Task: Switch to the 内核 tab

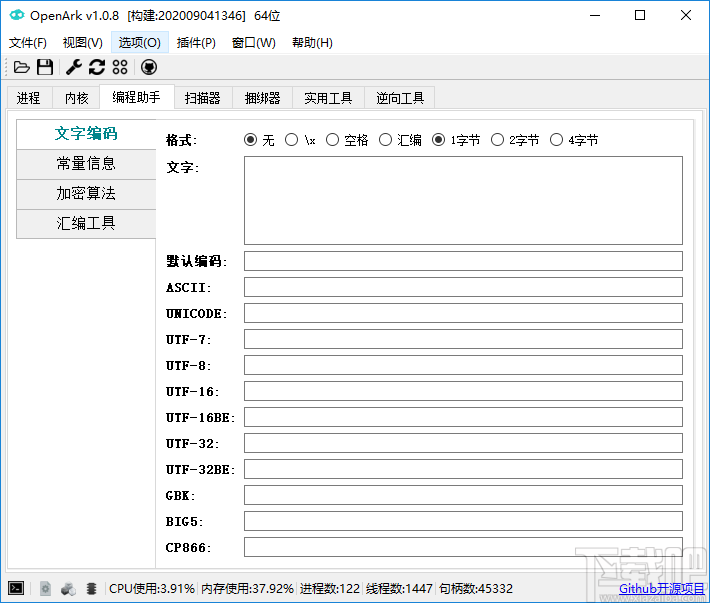Action: [77, 98]
